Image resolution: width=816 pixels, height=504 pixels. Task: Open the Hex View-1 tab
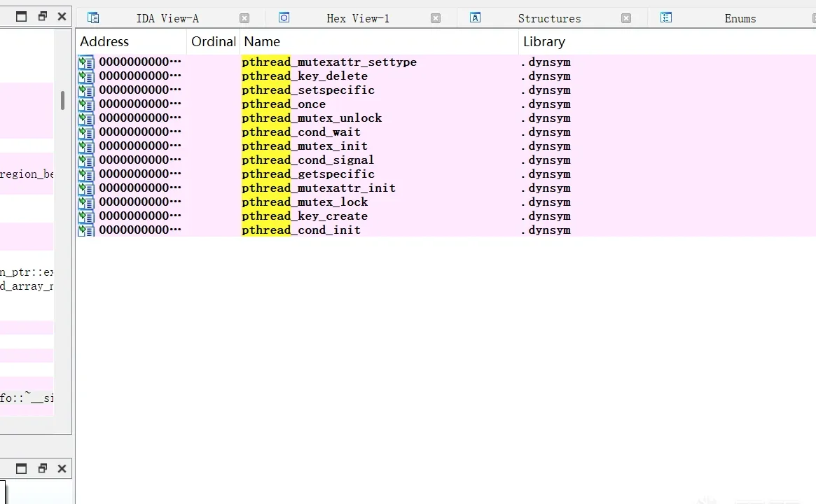point(358,18)
